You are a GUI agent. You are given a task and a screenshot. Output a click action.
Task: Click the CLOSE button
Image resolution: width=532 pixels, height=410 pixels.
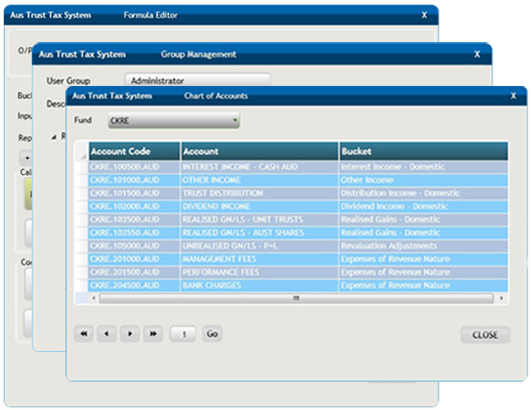(485, 335)
